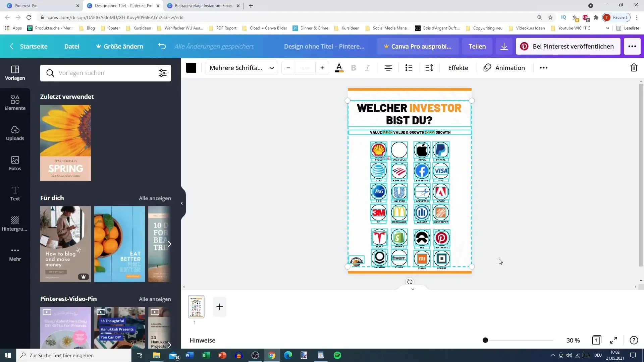Edit the design title field
This screenshot has height=362, width=644.
click(x=324, y=46)
